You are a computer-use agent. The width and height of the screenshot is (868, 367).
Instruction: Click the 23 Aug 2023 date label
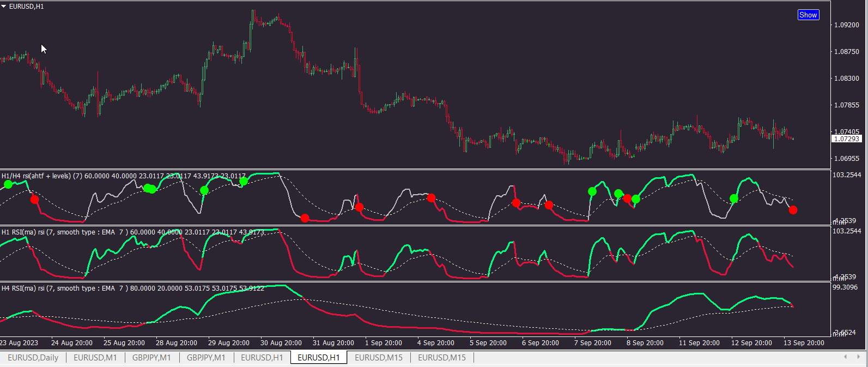pyautogui.click(x=19, y=343)
